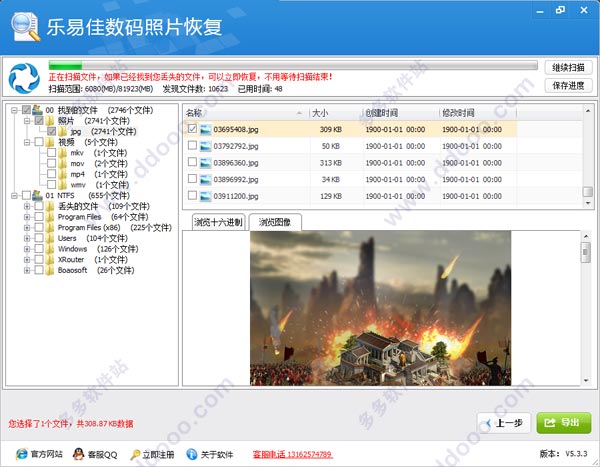Expand the Windows folder node

coord(27,249)
